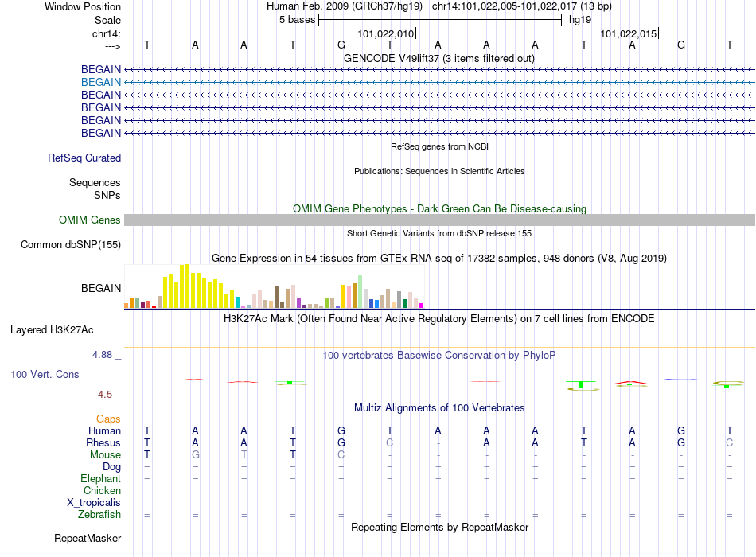Select the Mouse alignment row label
This screenshot has width=756, height=557.
point(105,455)
